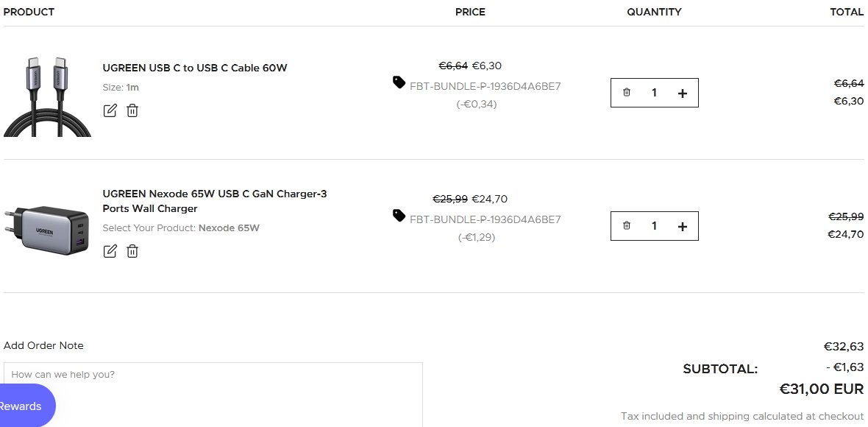868x427 pixels.
Task: Open UGREEN USB C to USB C Cable link
Action: [x=195, y=68]
